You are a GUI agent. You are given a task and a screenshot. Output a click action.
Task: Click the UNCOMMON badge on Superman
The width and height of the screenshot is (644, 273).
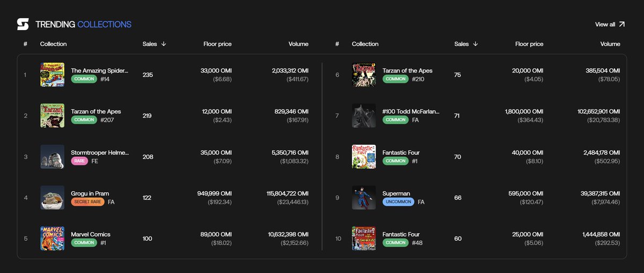pos(398,202)
